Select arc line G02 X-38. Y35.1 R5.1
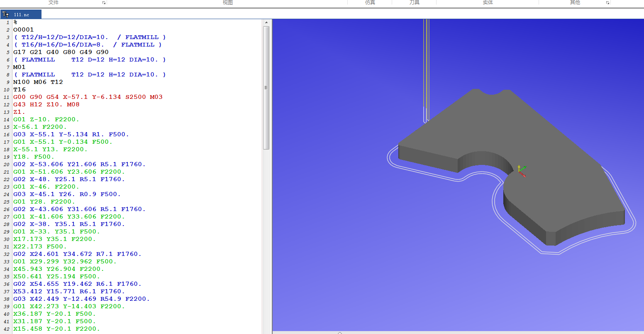 69,224
